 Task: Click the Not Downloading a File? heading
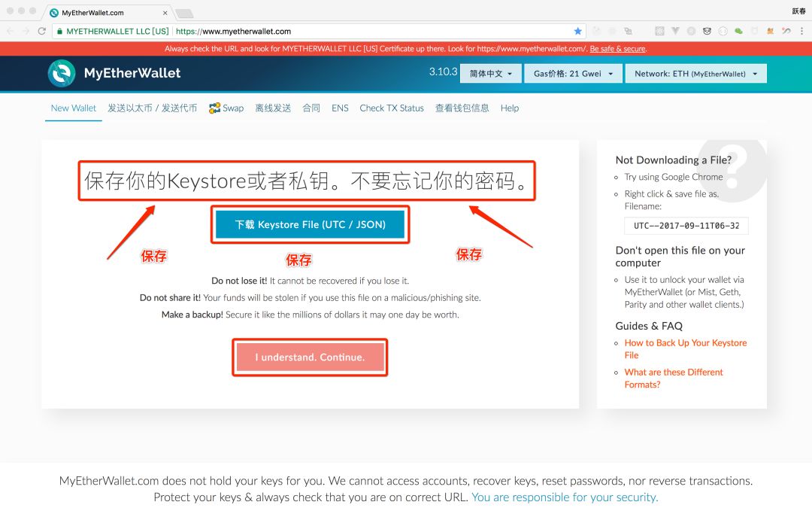[673, 160]
